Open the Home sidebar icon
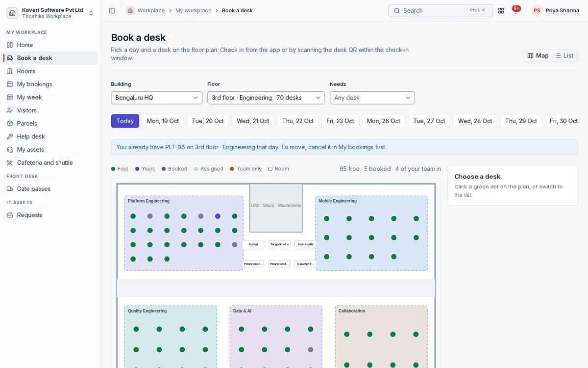Screen dimensions: 588x368 (x=10, y=45)
